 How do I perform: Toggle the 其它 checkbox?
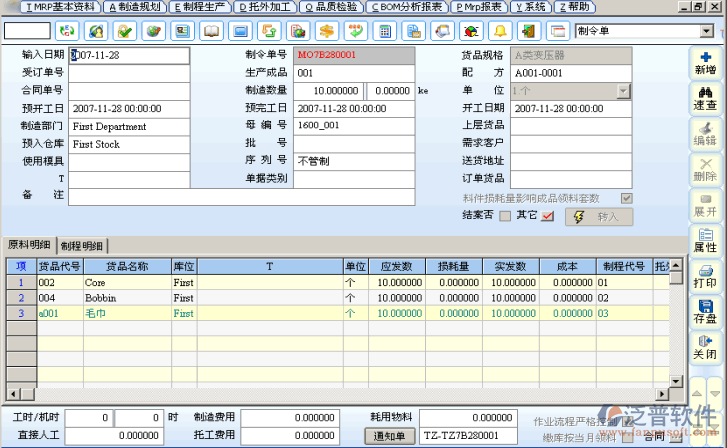[547, 216]
